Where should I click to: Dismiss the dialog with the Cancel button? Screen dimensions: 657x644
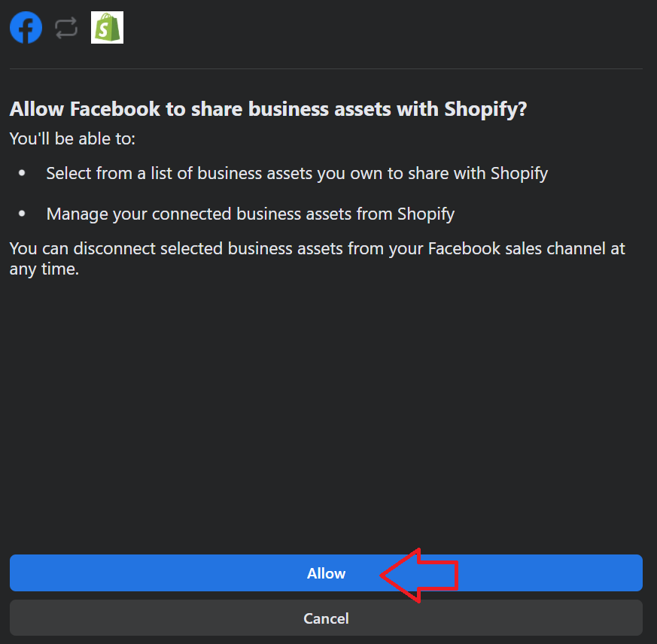point(326,618)
